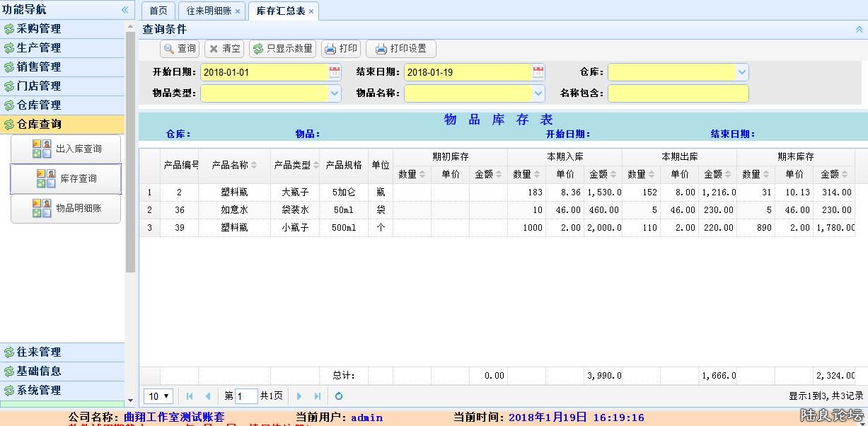Expand the 物品类型 dropdown list
Viewport: 868px width, 426px height.
click(335, 93)
